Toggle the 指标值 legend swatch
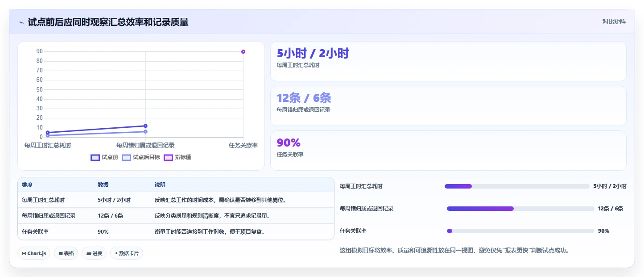This screenshot has height=277, width=644. (168, 157)
